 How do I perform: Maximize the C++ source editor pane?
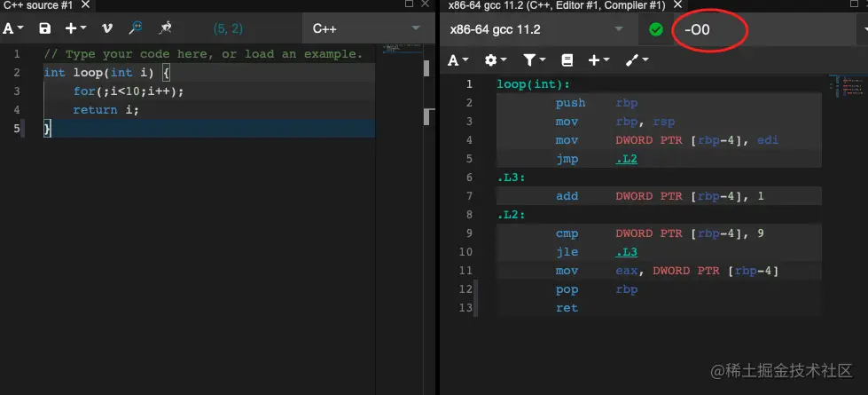tap(409, 4)
